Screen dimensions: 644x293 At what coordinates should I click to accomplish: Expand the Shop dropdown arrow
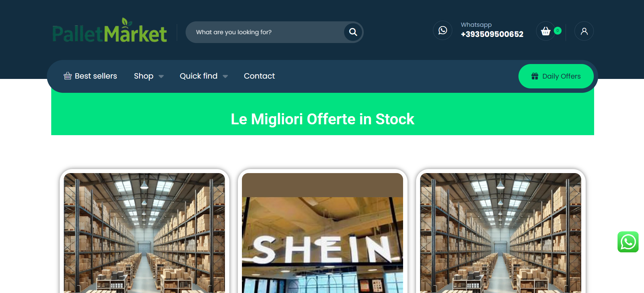(x=161, y=77)
